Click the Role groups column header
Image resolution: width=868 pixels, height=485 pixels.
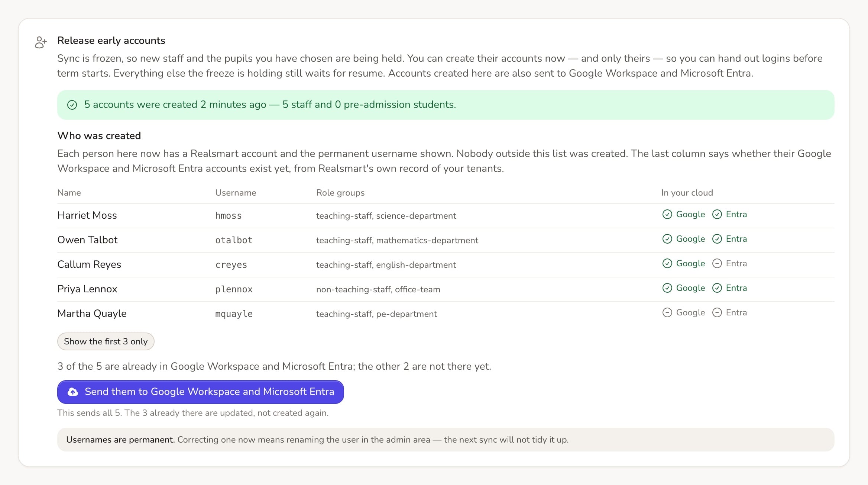pos(340,193)
